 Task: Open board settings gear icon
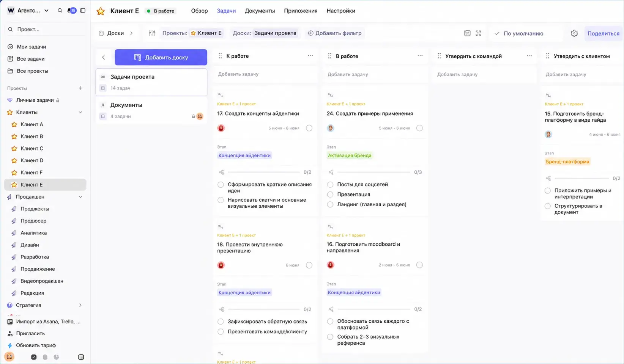(x=574, y=33)
